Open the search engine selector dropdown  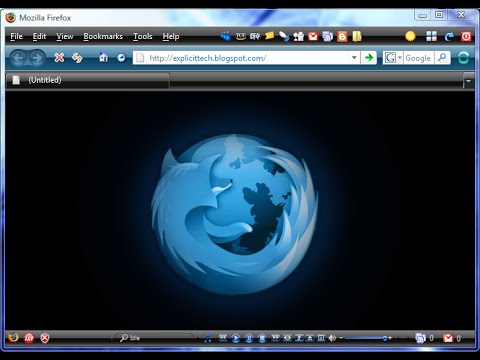(x=393, y=58)
